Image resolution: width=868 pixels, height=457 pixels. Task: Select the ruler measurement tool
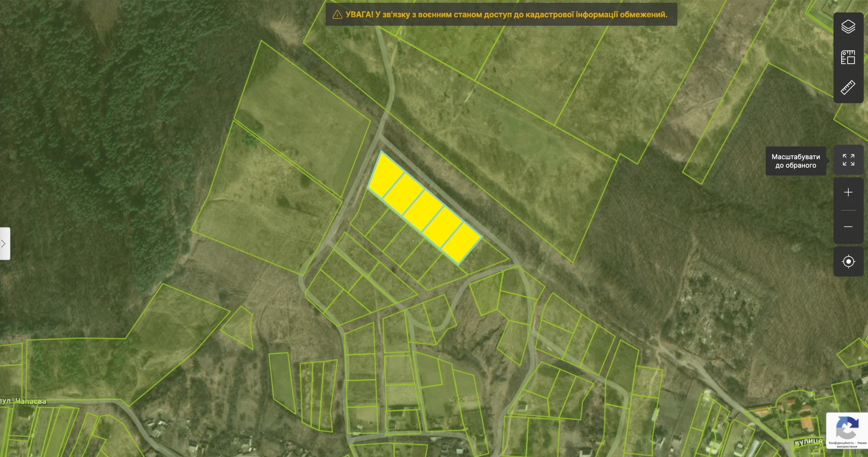848,87
